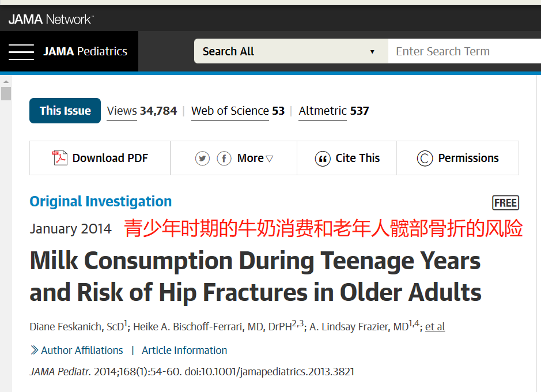The width and height of the screenshot is (541, 392).
Task: Share article via Facebook icon
Action: click(224, 159)
